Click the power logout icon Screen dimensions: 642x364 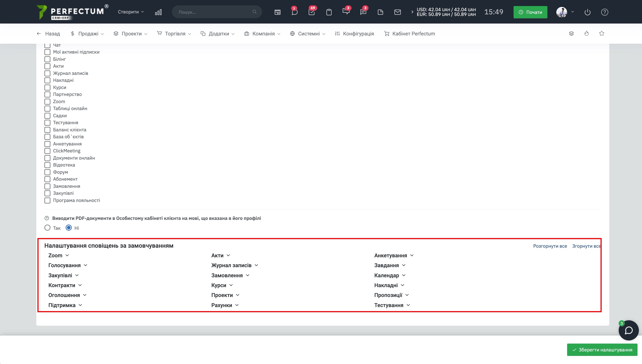pos(587,12)
